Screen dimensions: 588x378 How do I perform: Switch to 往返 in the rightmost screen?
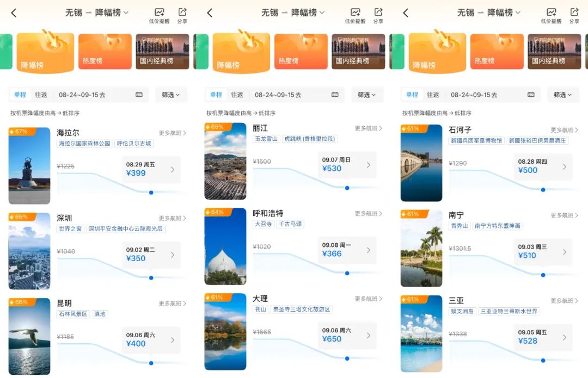(433, 95)
